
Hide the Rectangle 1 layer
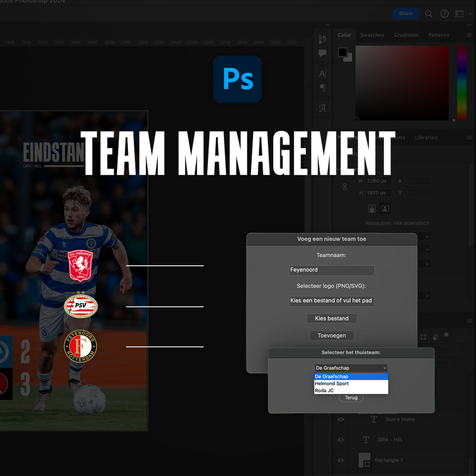pos(340,460)
